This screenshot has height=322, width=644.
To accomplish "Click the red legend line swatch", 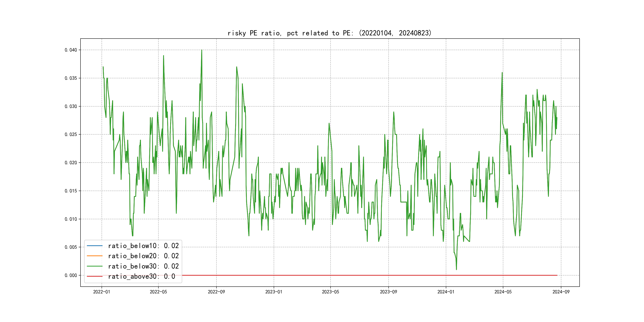I will point(94,276).
